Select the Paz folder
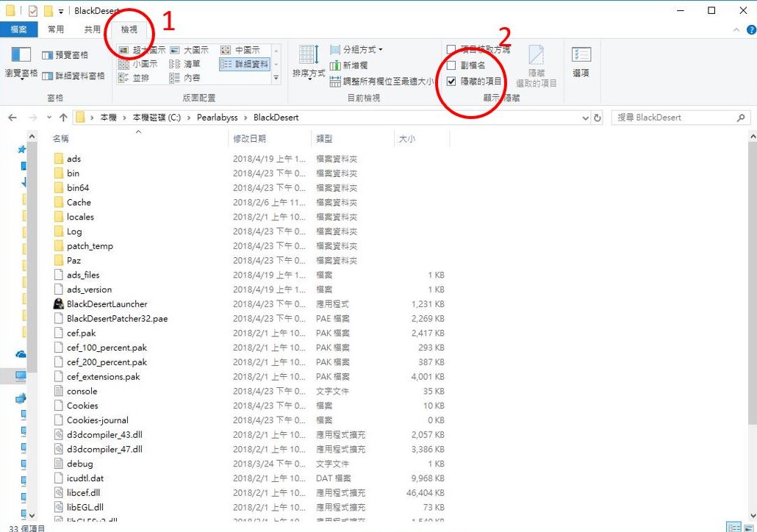Viewport: 757px width, 532px height. pyautogui.click(x=73, y=260)
